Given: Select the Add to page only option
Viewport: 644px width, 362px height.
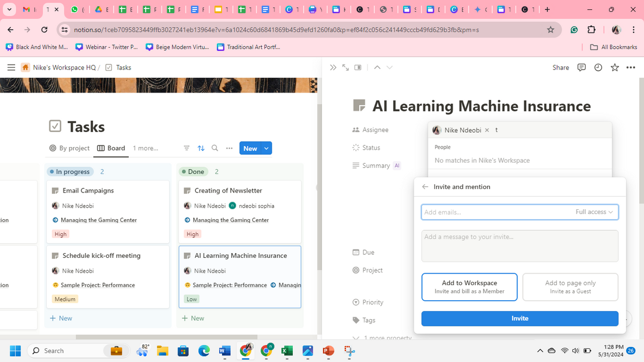Looking at the screenshot, I should tap(570, 287).
